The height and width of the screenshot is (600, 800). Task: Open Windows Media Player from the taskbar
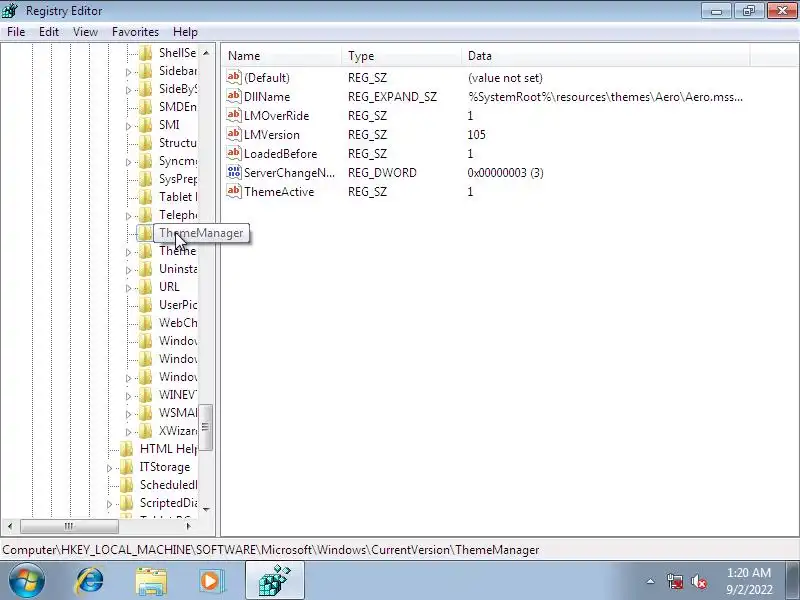pyautogui.click(x=211, y=581)
